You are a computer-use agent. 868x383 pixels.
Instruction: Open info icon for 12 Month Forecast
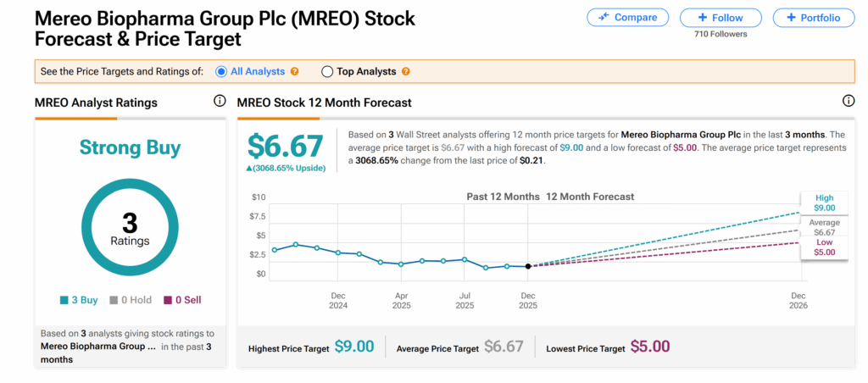tap(849, 102)
